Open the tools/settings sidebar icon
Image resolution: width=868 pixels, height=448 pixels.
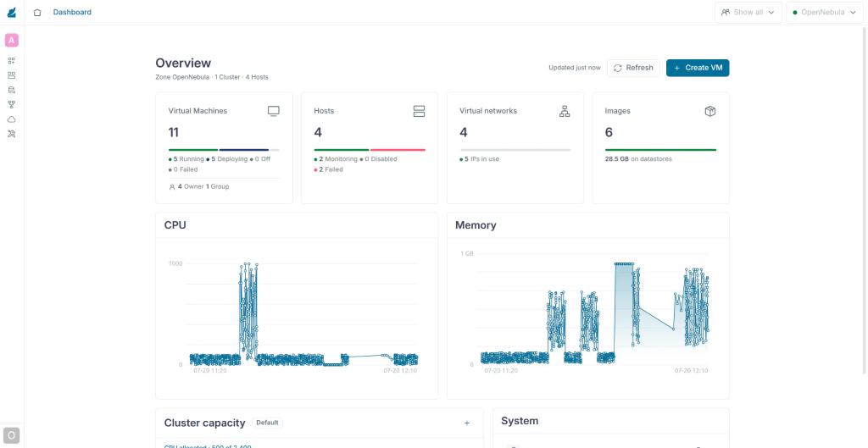pyautogui.click(x=12, y=133)
